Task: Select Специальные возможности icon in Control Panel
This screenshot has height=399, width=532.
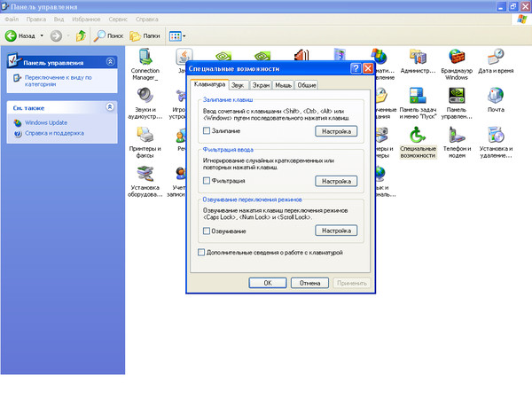Action: (x=418, y=142)
